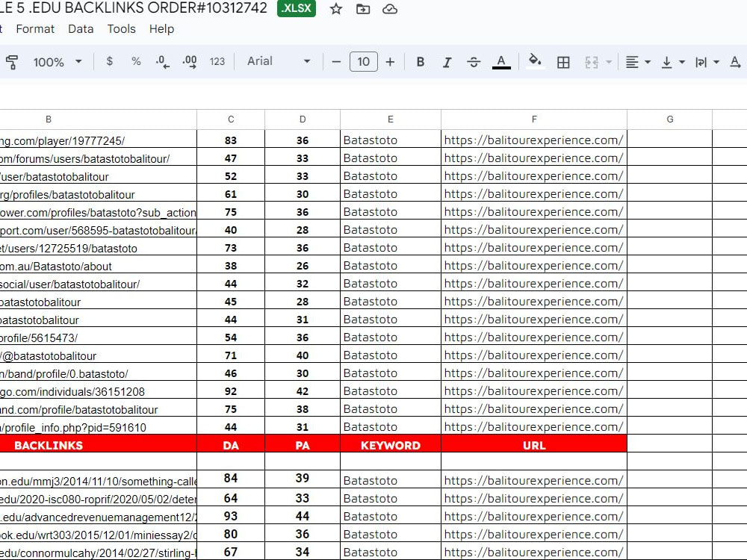The height and width of the screenshot is (560, 747).
Task: Toggle italic formatting
Action: click(447, 62)
